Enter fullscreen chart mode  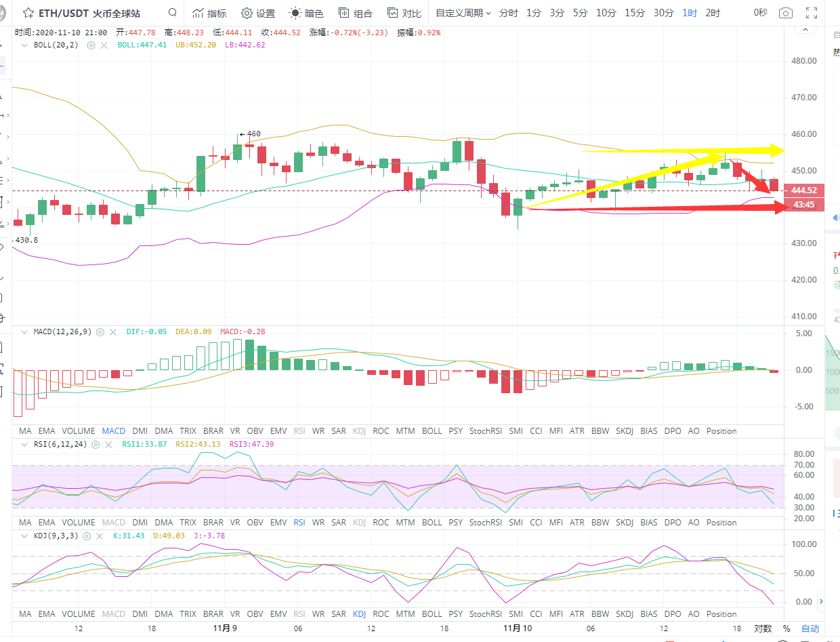(x=812, y=13)
